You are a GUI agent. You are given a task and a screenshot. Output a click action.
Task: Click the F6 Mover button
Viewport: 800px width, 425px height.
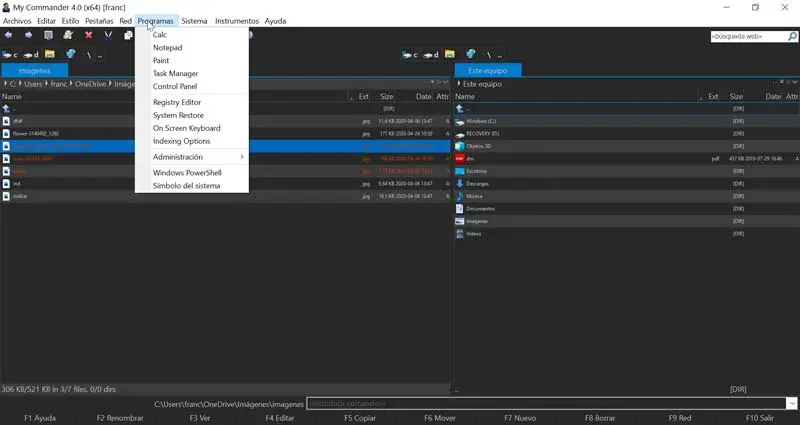(x=439, y=418)
